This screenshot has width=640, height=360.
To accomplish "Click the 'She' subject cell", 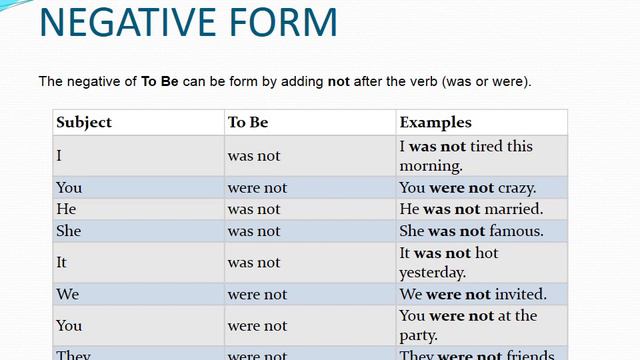I will pos(138,231).
